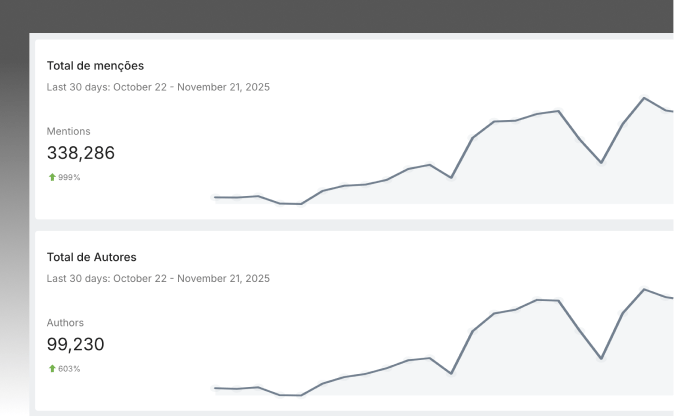Click the Authors metric label
The height and width of the screenshot is (416, 674).
click(x=65, y=323)
